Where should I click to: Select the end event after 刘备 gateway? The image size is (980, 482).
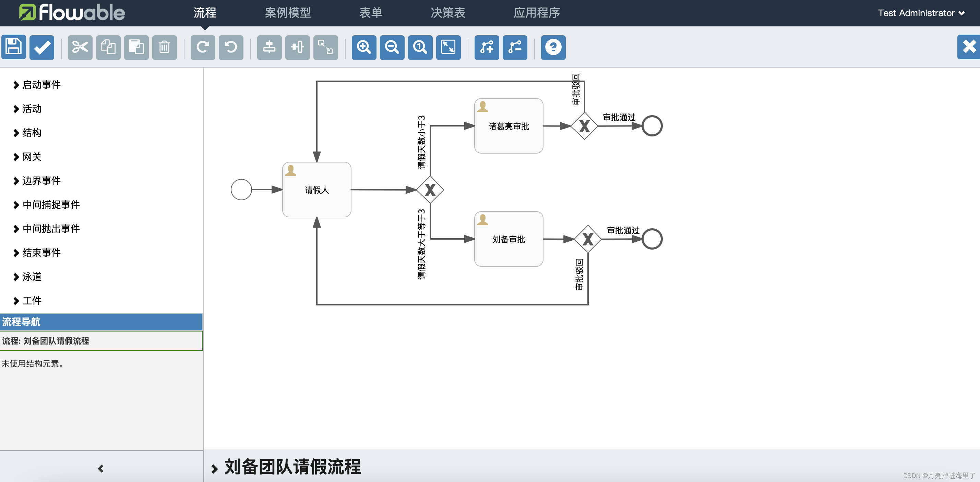[x=652, y=239]
